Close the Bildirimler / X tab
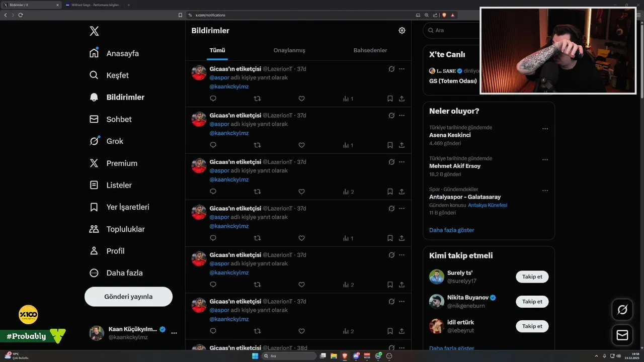This screenshot has height=362, width=644. click(x=58, y=5)
